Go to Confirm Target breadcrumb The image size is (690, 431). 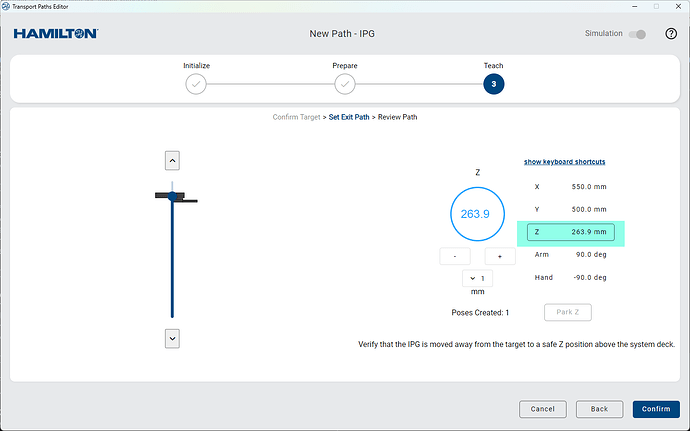(297, 117)
